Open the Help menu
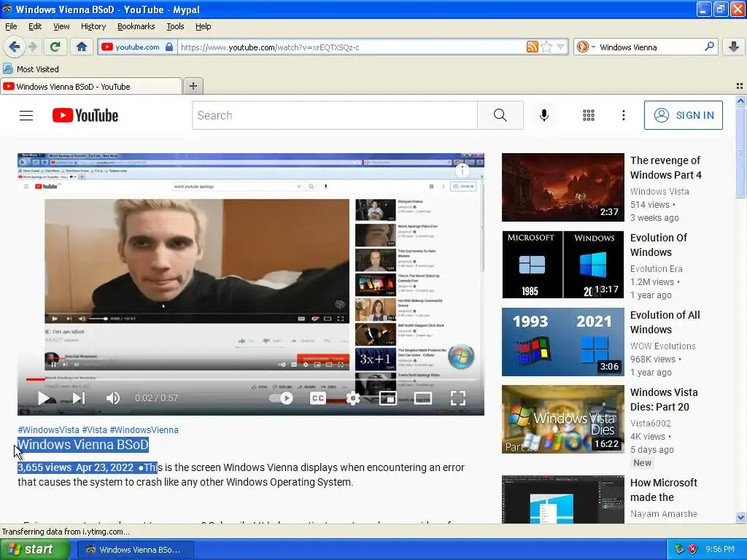The height and width of the screenshot is (560, 747). tap(203, 26)
